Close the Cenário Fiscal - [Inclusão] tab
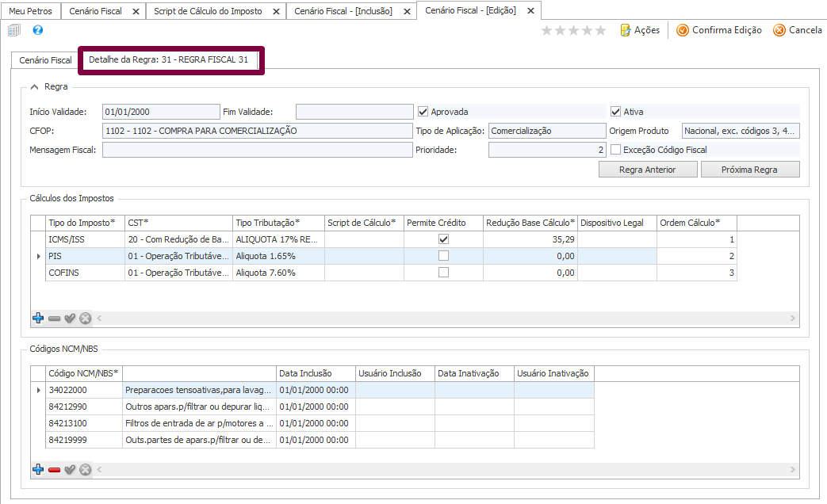 [x=407, y=11]
